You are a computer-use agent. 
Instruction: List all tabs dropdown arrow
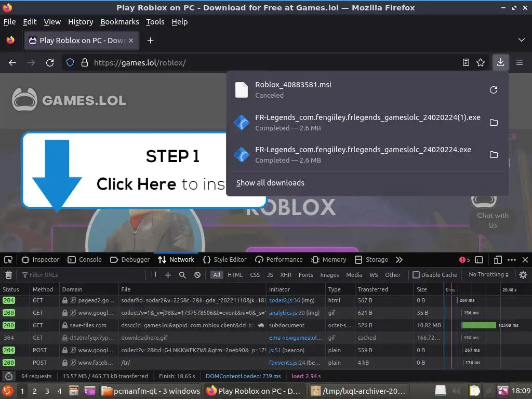[522, 40]
